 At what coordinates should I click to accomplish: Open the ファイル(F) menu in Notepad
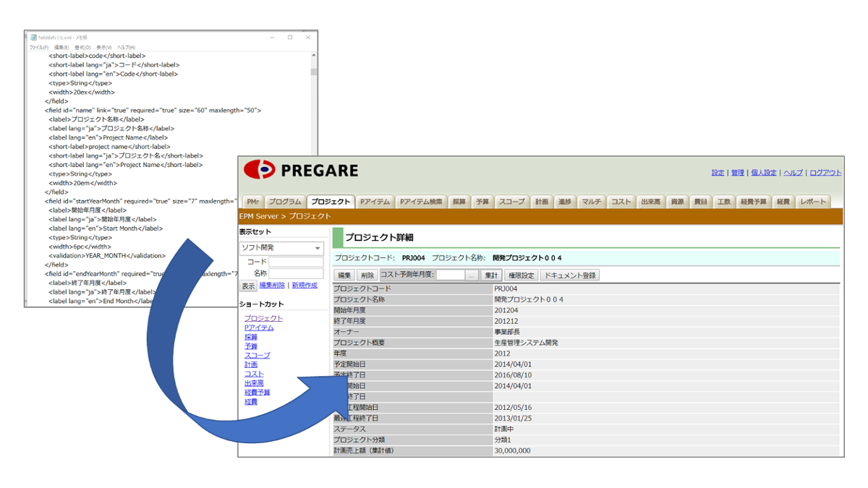(x=38, y=48)
